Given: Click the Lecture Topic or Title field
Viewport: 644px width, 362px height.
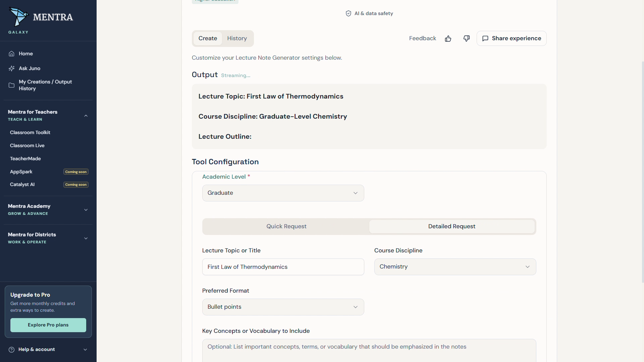Looking at the screenshot, I should click(283, 267).
